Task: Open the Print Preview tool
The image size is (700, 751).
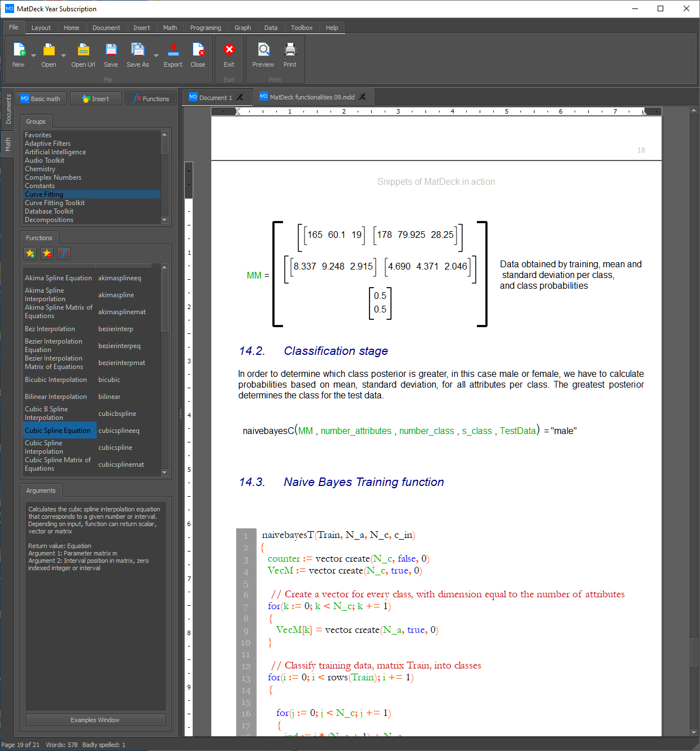Action: tap(263, 55)
